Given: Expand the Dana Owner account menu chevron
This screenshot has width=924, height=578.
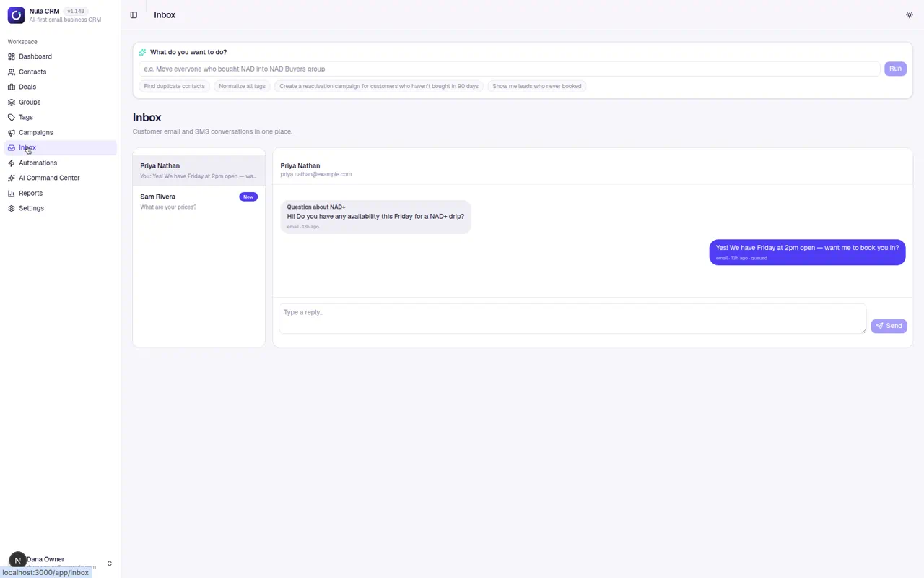Looking at the screenshot, I should point(110,564).
